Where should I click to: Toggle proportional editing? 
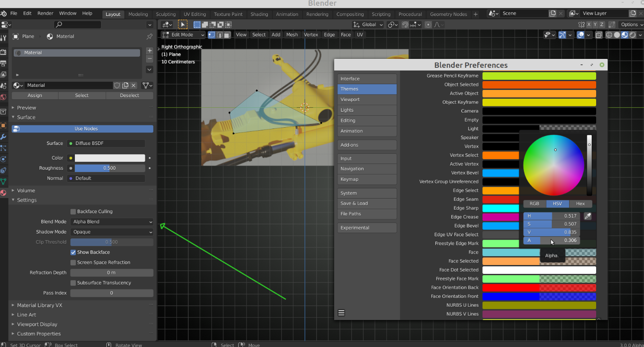428,25
